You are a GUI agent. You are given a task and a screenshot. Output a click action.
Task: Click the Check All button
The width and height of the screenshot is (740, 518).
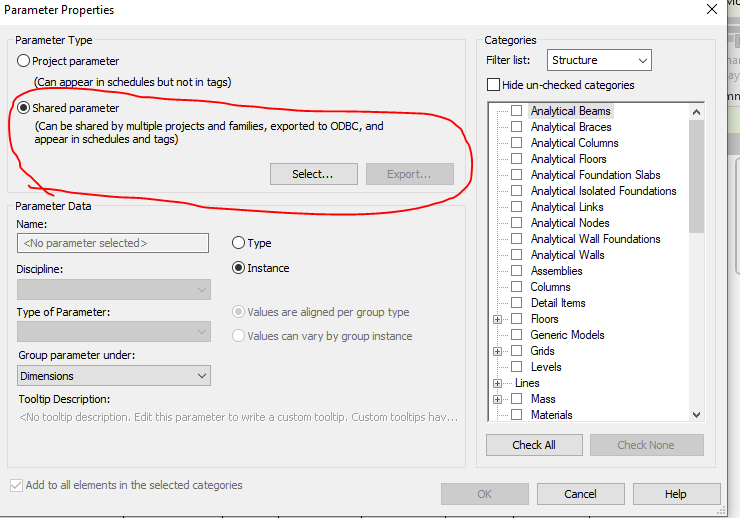(x=534, y=445)
